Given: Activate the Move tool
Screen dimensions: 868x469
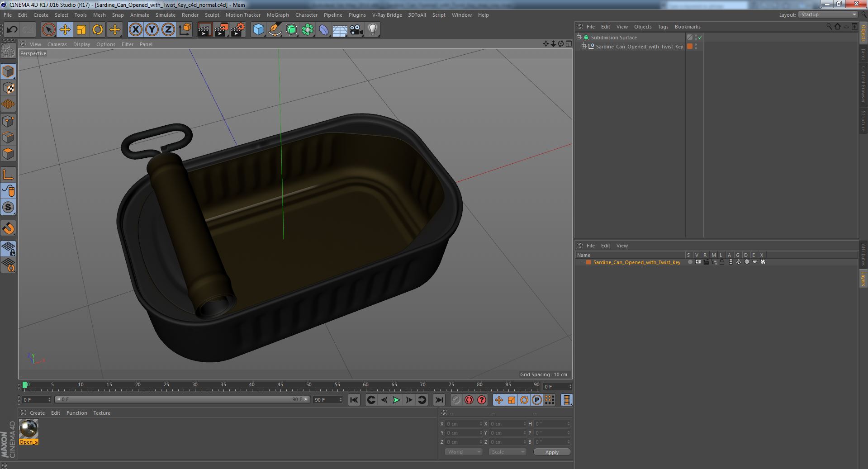Looking at the screenshot, I should point(65,30).
